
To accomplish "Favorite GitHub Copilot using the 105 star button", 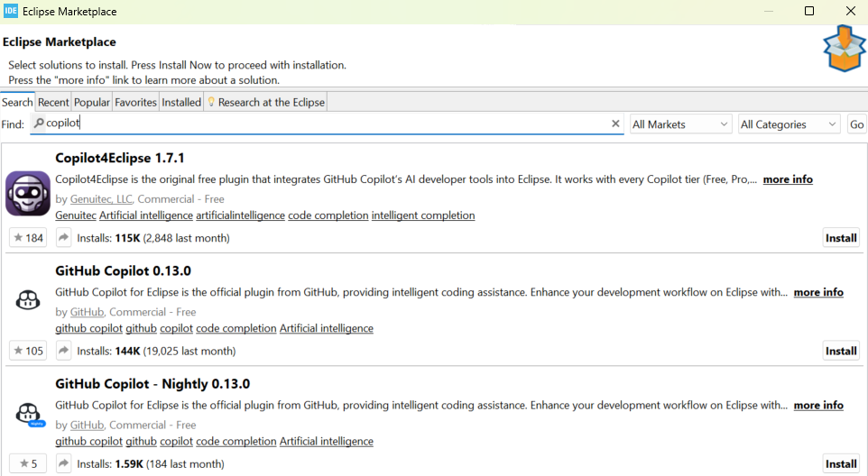I will 28,351.
